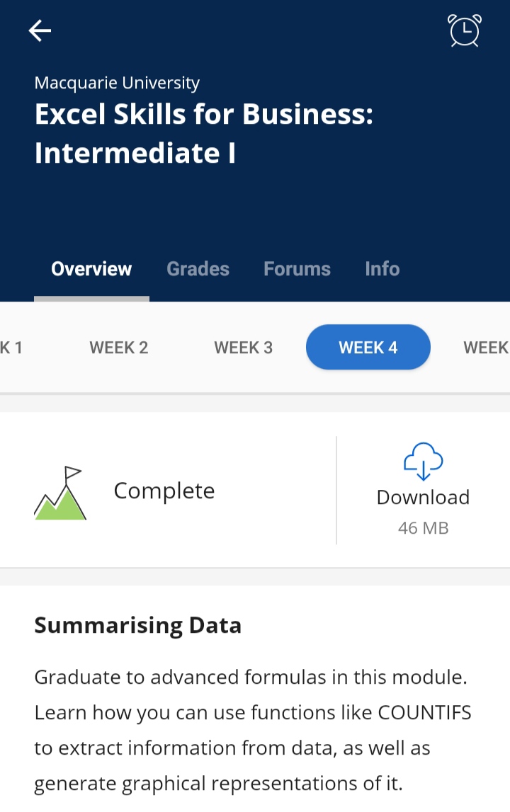Tap the module description mentioning COUNTIFS

[253, 730]
